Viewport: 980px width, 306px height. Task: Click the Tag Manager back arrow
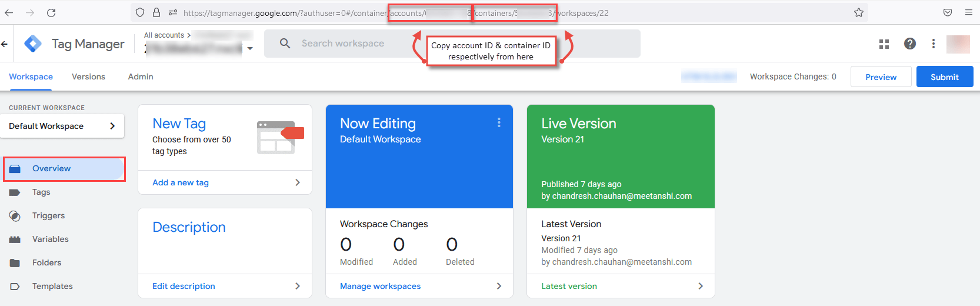coord(5,44)
